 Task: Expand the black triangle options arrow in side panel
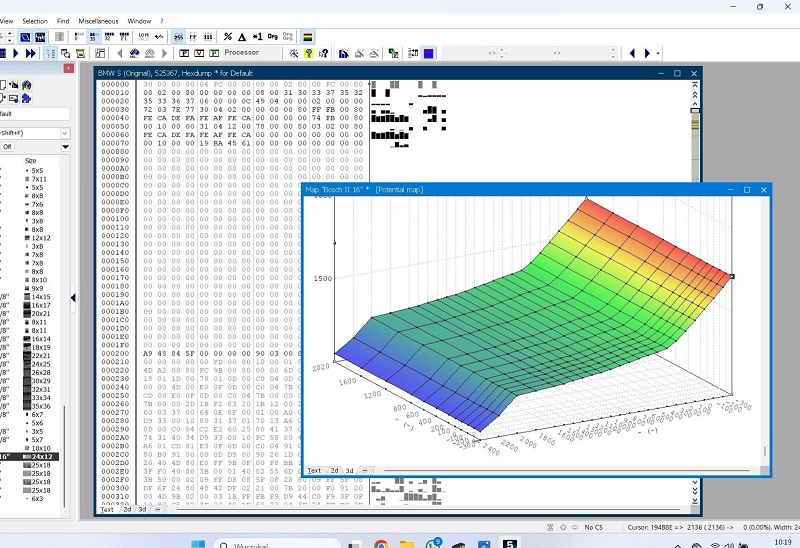[65, 146]
